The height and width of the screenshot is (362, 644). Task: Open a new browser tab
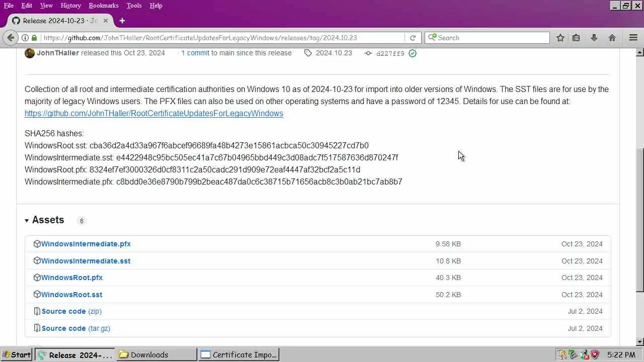122,21
